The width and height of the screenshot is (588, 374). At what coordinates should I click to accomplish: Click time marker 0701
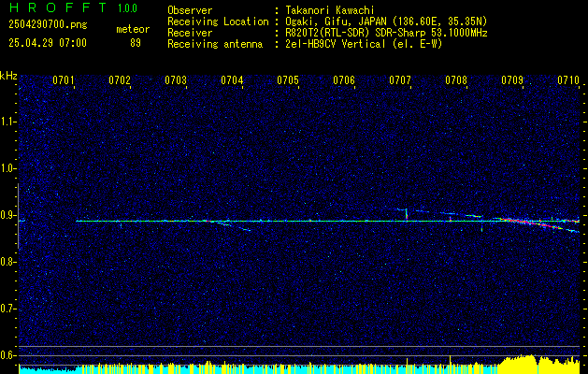63,79
